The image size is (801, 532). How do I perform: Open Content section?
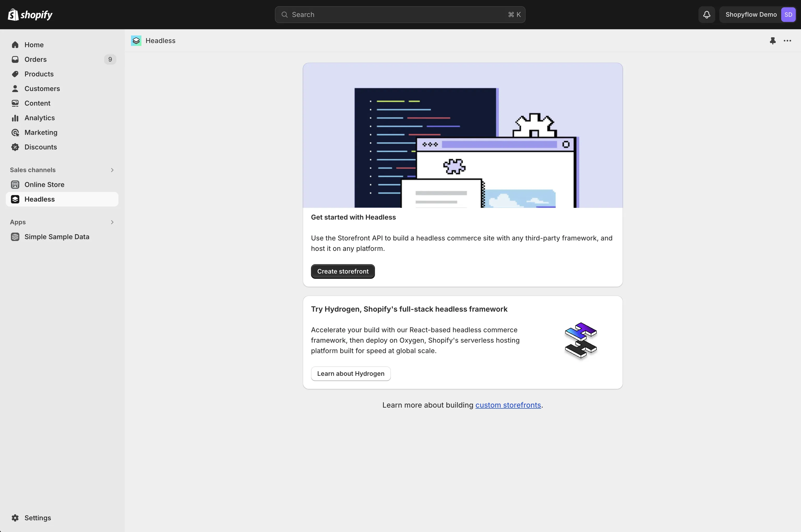[62, 103]
